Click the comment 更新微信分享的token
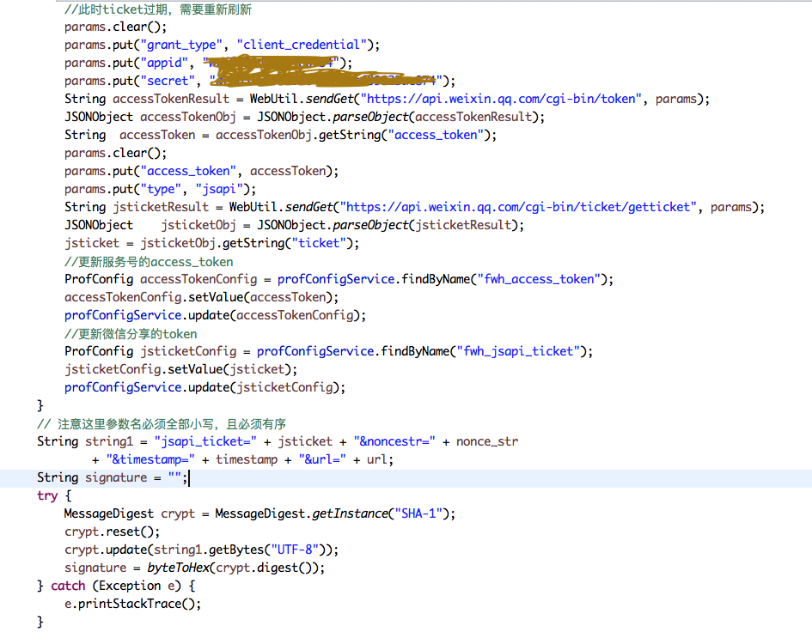 pos(131,334)
